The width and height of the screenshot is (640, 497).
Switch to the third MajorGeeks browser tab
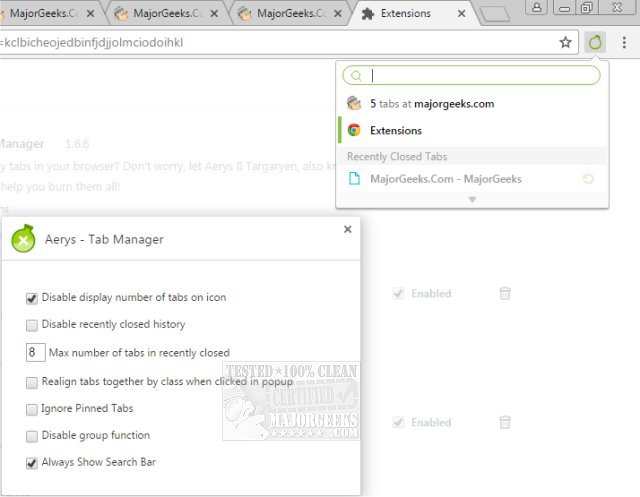pyautogui.click(x=291, y=13)
